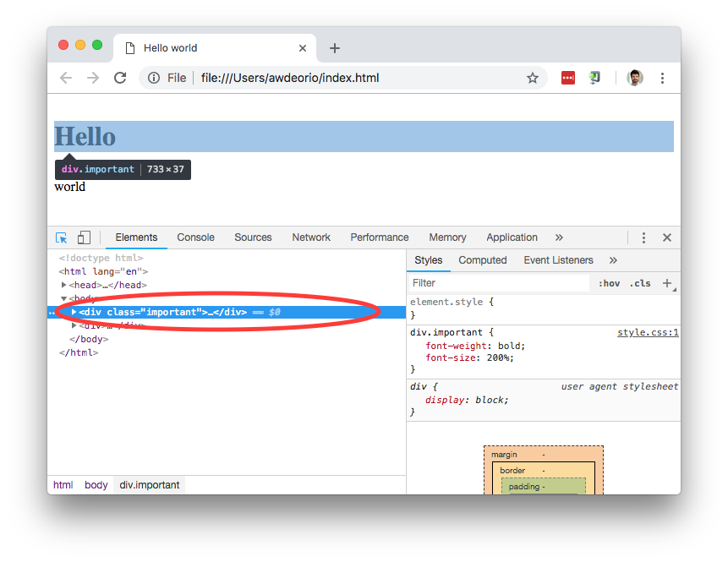Toggle the .cls class editor
Image resolution: width=728 pixels, height=562 pixels.
pos(640,283)
